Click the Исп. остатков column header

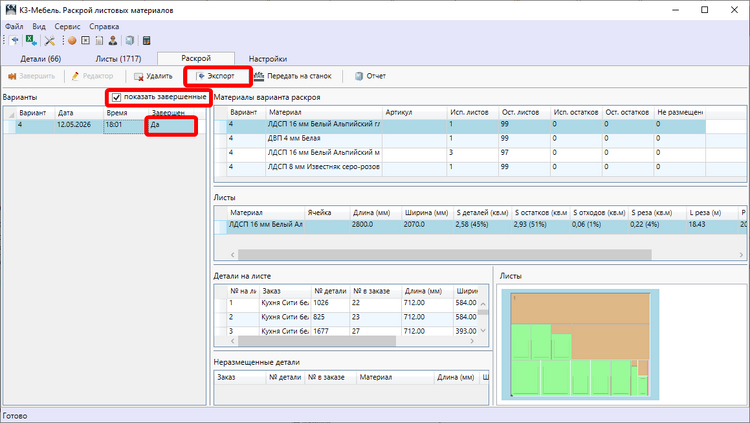[576, 112]
